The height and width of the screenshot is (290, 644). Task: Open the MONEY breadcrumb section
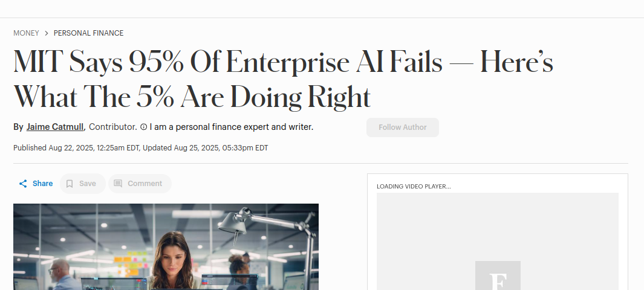tap(26, 33)
